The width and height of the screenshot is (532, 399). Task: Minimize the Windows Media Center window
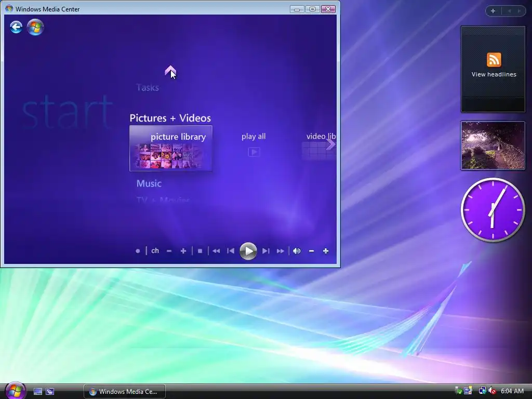click(x=297, y=9)
